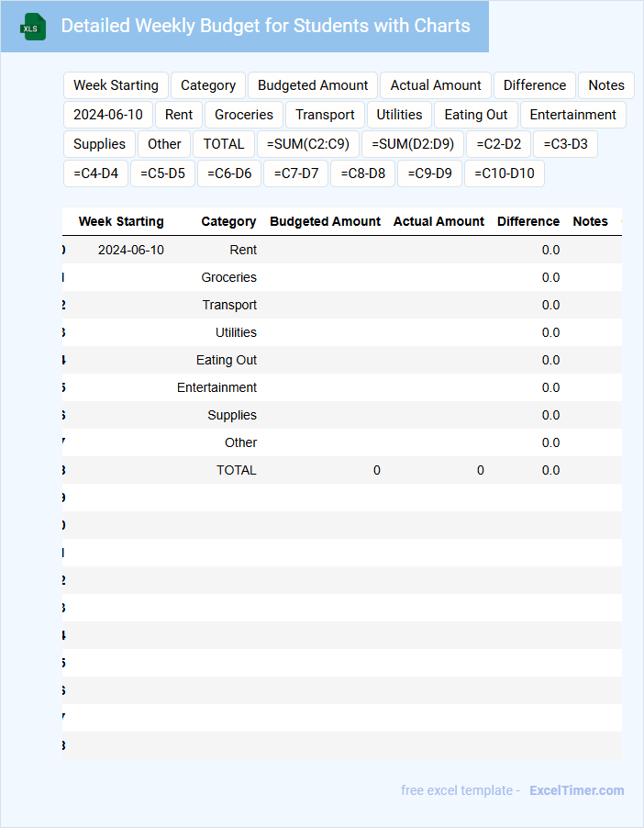Click the '=C3-D3' formula chip
The image size is (644, 828).
[x=565, y=144]
